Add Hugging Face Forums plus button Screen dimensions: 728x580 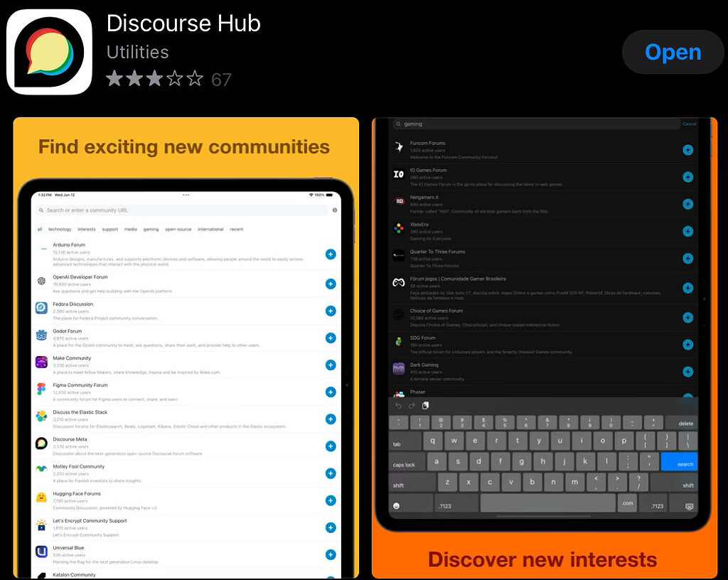(331, 500)
